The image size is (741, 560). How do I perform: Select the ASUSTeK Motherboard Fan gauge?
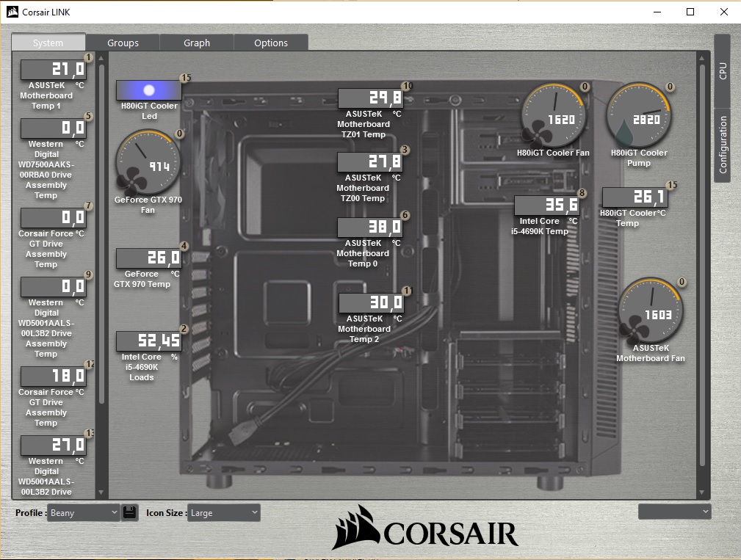(x=651, y=311)
